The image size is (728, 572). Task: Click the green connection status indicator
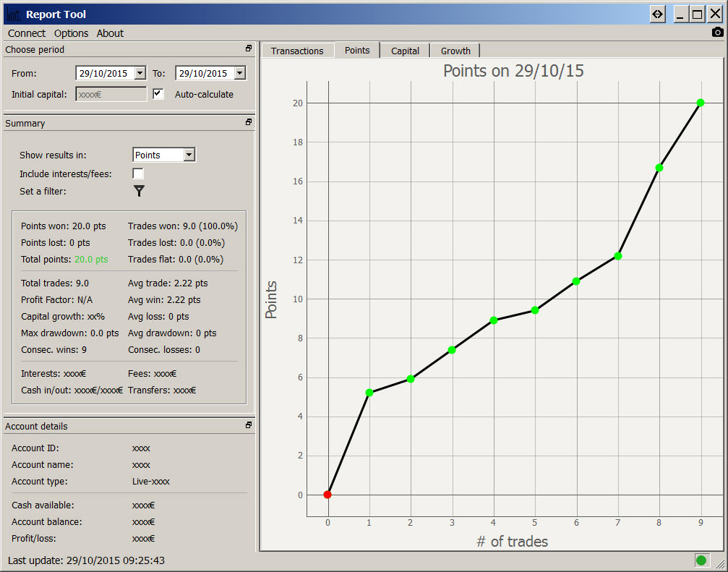pos(701,560)
